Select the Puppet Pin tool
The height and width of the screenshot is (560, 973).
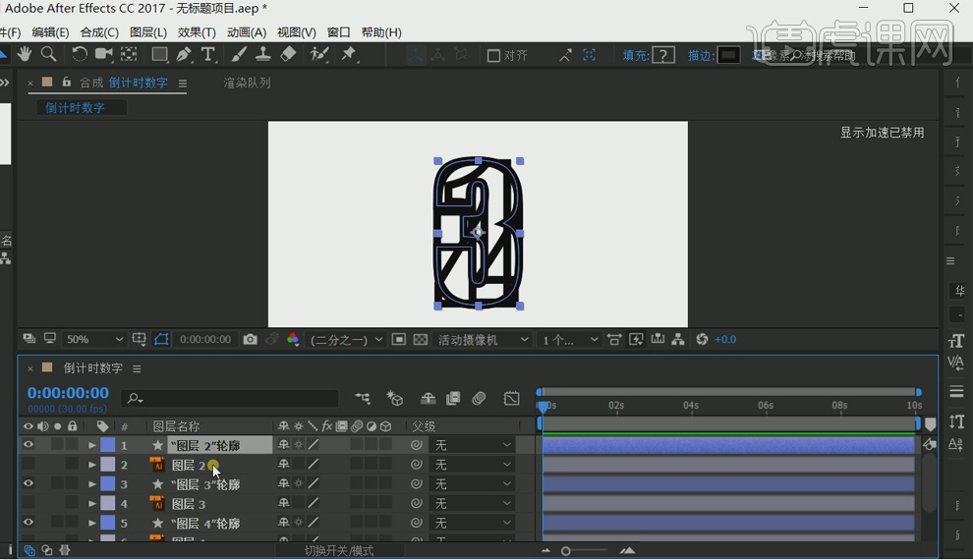tap(349, 55)
